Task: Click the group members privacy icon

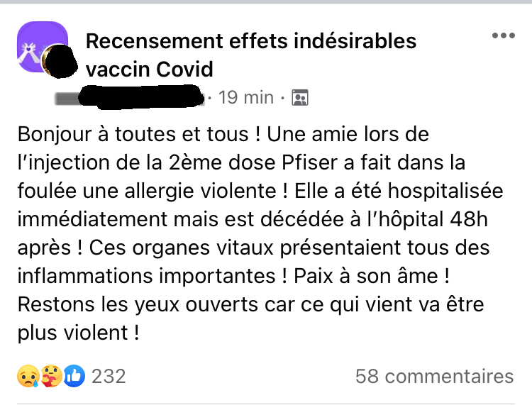Action: 300,98
